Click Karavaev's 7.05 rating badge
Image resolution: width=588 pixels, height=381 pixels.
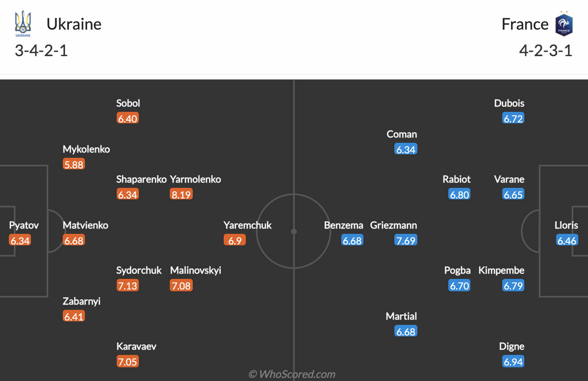[128, 362]
